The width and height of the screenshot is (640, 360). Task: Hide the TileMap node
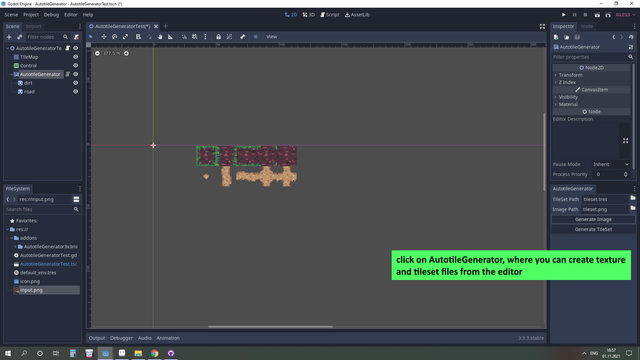[76, 57]
